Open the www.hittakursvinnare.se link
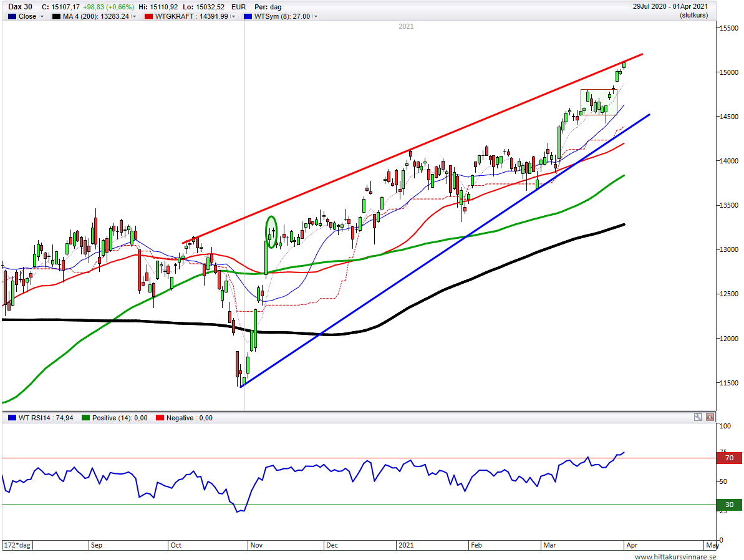Viewport: 744px width, 560px height. pos(675,557)
